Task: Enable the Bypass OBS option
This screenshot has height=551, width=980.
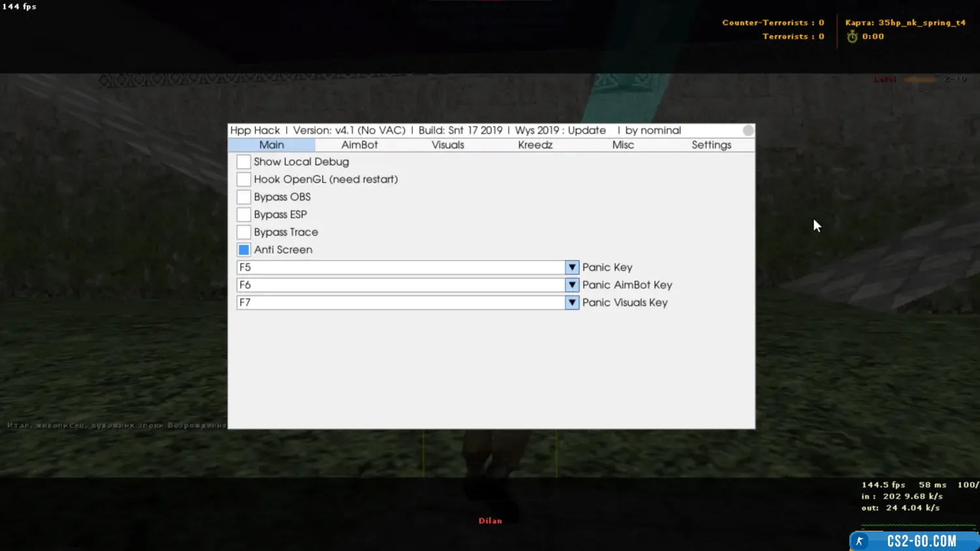Action: [244, 197]
